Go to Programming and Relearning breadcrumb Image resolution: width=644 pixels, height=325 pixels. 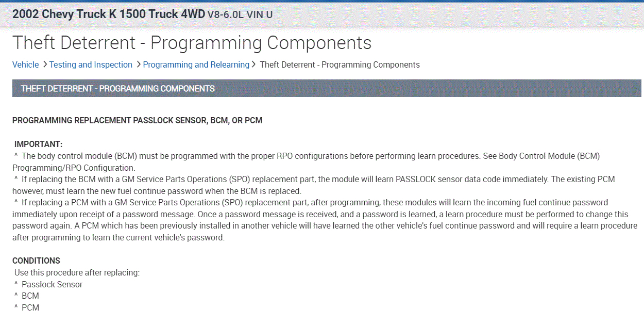196,64
